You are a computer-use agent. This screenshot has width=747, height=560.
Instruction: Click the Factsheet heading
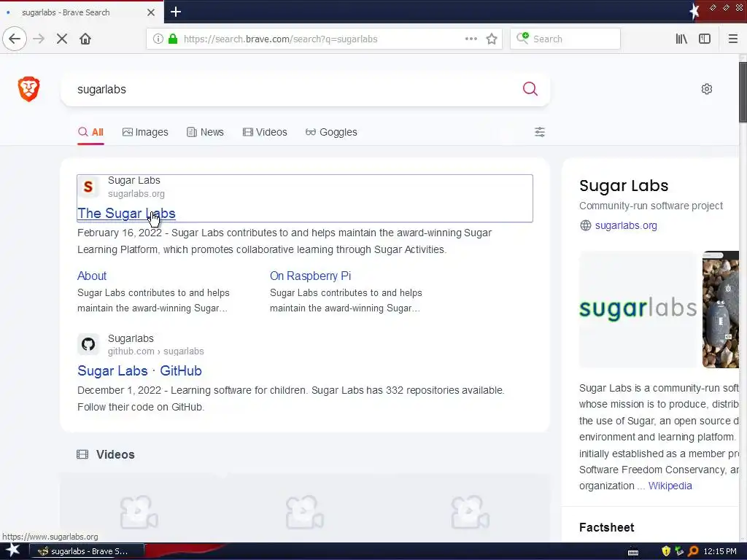606,527
